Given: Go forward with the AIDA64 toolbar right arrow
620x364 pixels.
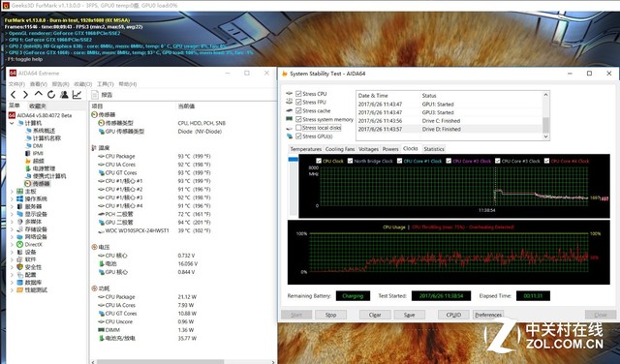Looking at the screenshot, I should coord(26,95).
